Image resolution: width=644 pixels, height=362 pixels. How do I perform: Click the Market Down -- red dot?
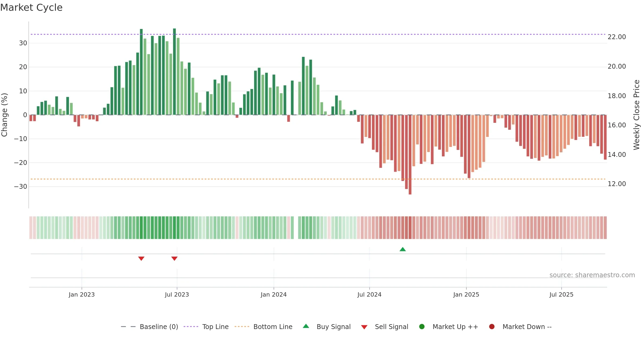492,327
